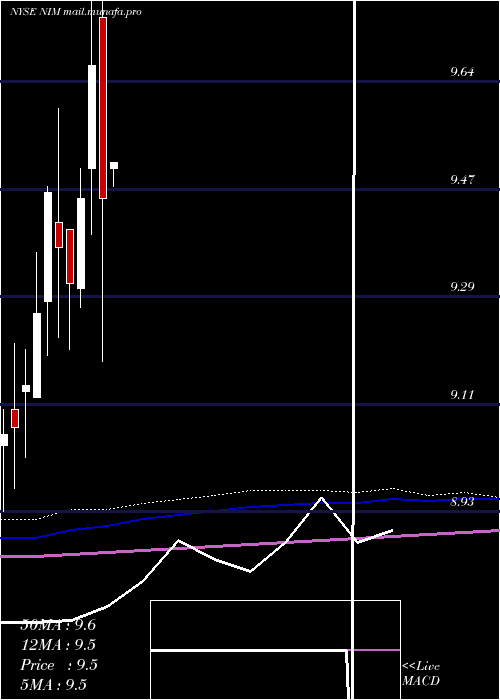
Task: Click the 12MA : 9.5 legend entry
Action: coord(58,645)
